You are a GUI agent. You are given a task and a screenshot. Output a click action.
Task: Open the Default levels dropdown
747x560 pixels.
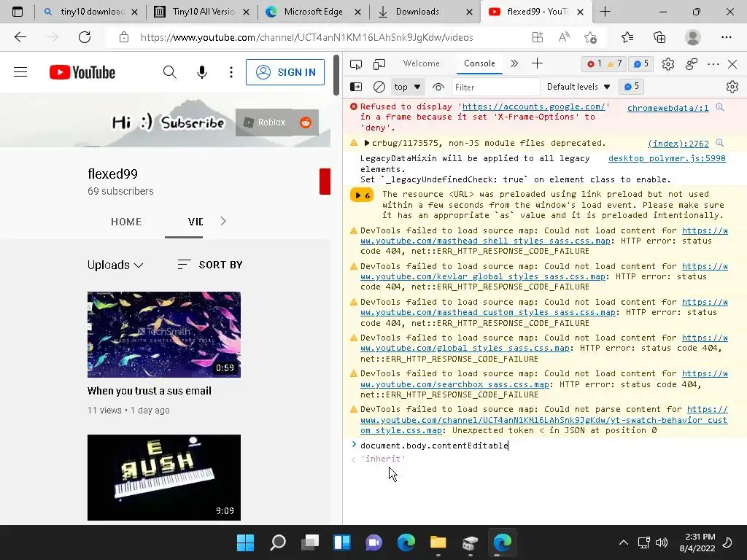click(578, 87)
